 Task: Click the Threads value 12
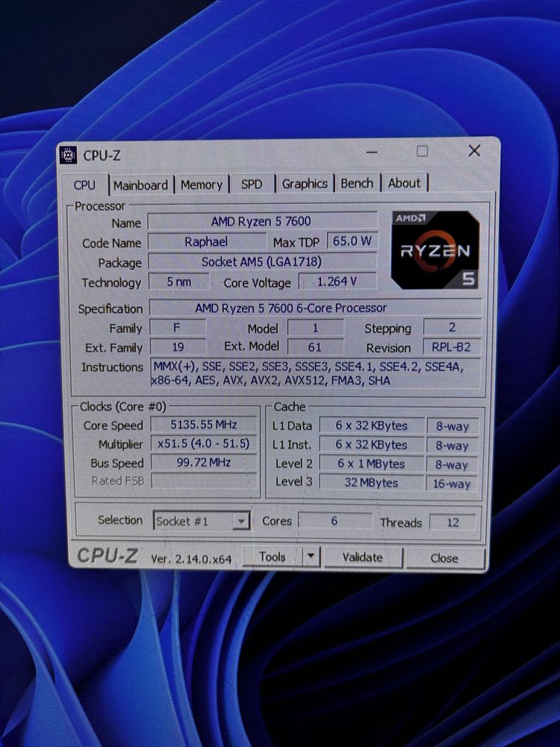click(453, 522)
